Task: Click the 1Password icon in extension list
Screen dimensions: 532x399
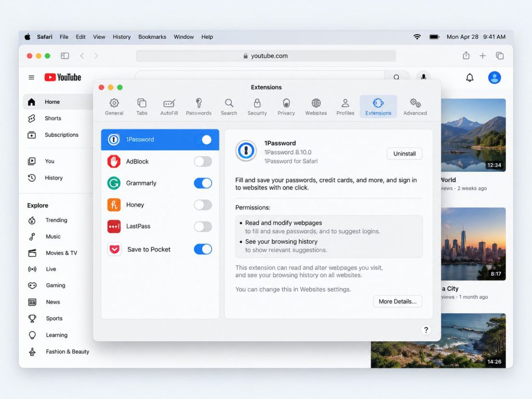Action: point(114,140)
